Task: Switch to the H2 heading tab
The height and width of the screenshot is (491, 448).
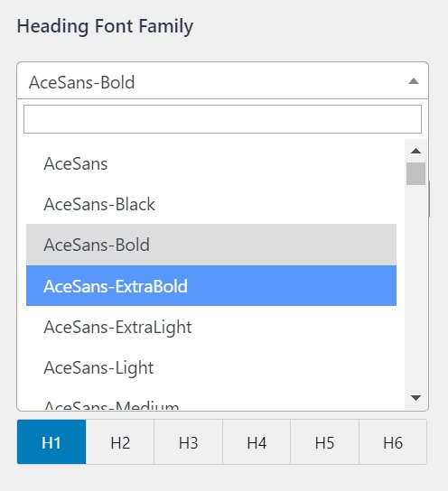Action: tap(120, 442)
